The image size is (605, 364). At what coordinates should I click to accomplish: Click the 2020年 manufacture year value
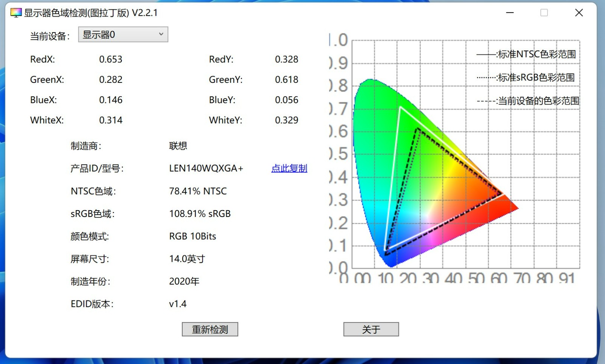[184, 282]
